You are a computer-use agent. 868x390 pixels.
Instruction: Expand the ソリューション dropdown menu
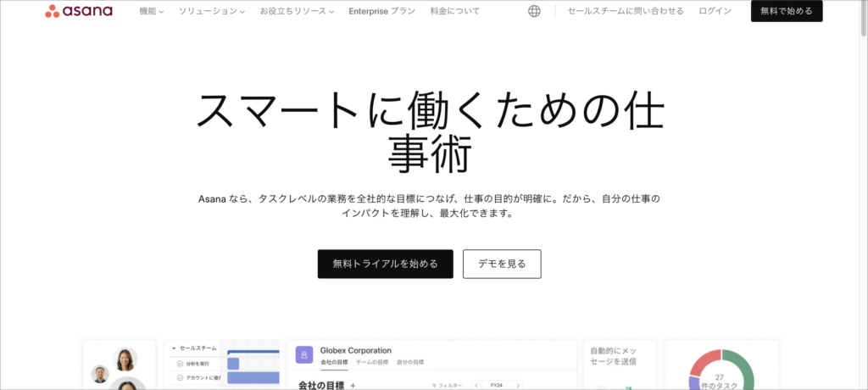point(212,11)
